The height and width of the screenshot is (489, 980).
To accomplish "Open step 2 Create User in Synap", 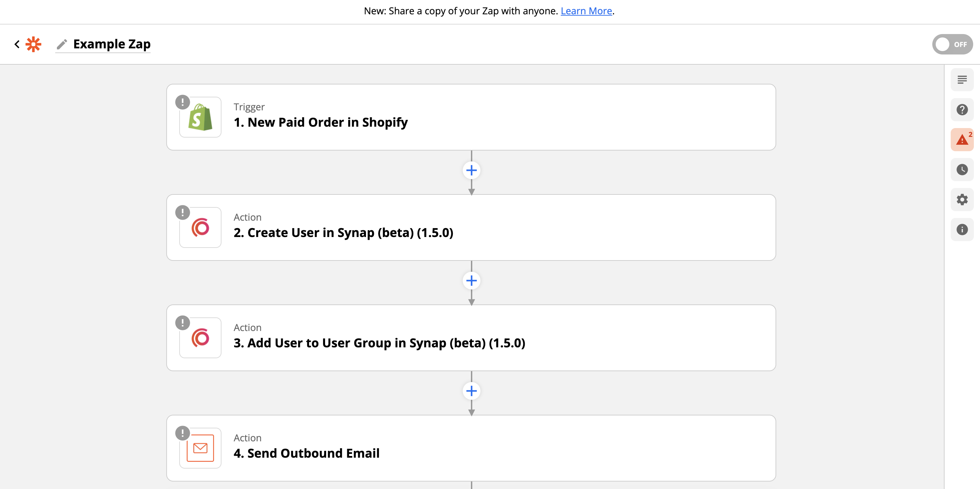I will (471, 227).
